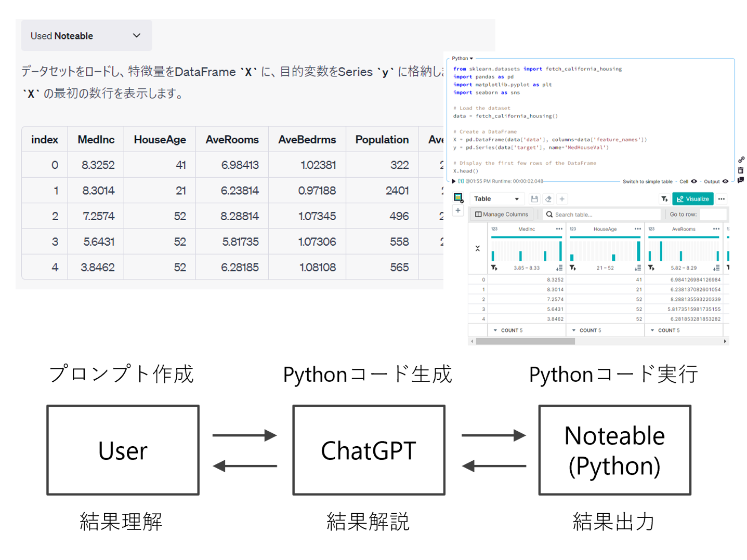The height and width of the screenshot is (560, 747).
Task: Toggle Output visibility eye icon
Action: (725, 181)
